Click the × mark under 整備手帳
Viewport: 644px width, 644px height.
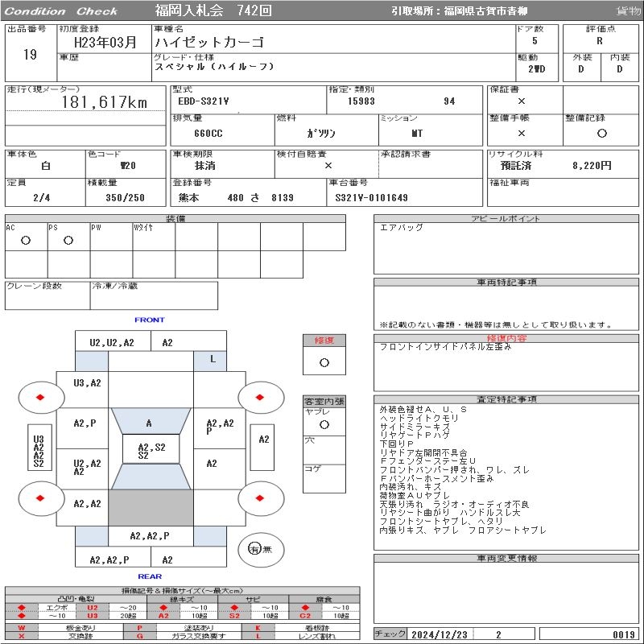(x=521, y=133)
